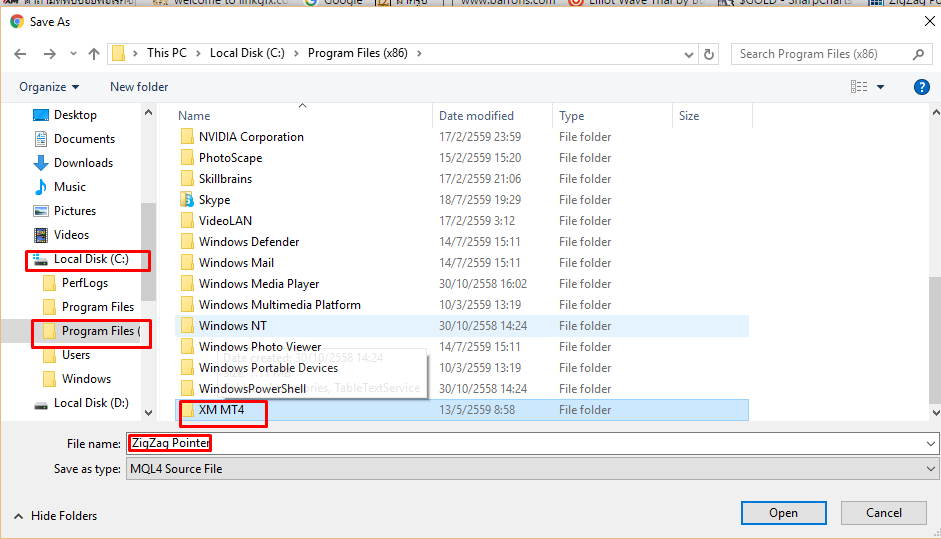
Task: Select the VideoLAN folder
Action: click(225, 221)
